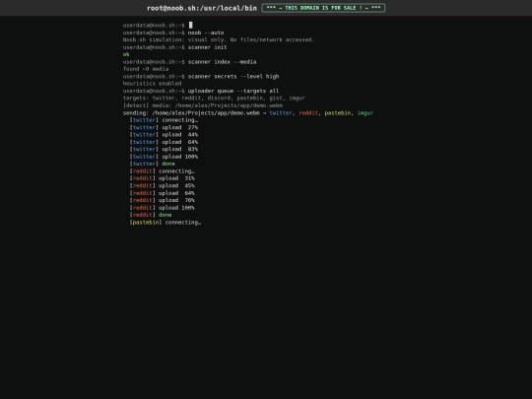Click the '[reddit] upload 45%' line
The width and height of the screenshot is (532, 399).
[163, 186]
